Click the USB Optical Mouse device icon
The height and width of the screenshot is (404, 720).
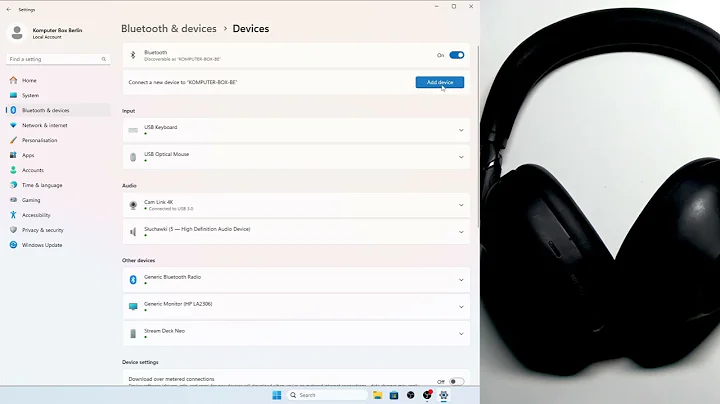[133, 157]
